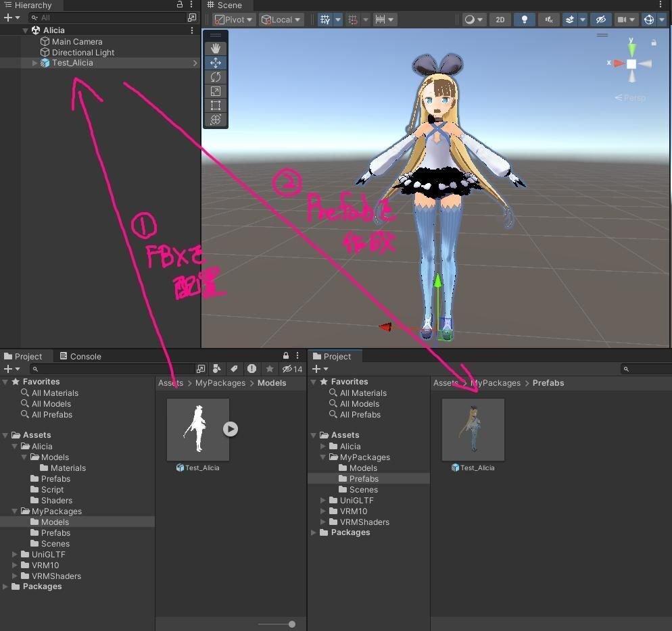Play Test_Alicia model preview
Viewport: 672px width, 631px height.
click(230, 429)
